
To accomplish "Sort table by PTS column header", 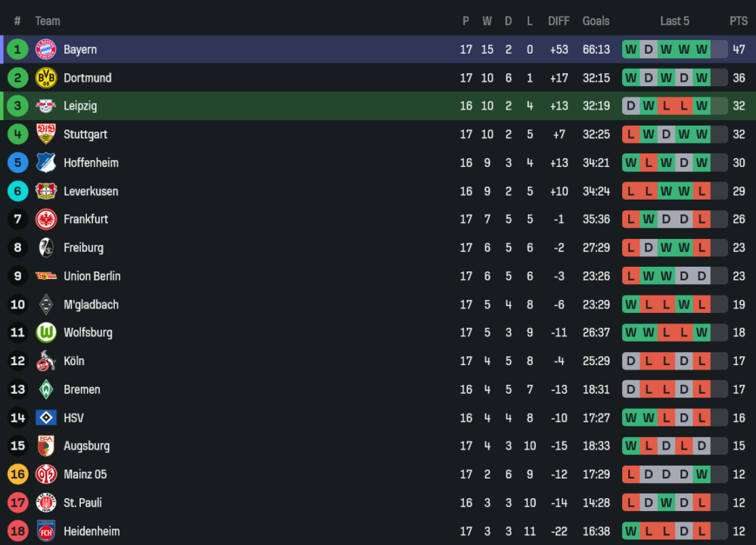I will (738, 21).
